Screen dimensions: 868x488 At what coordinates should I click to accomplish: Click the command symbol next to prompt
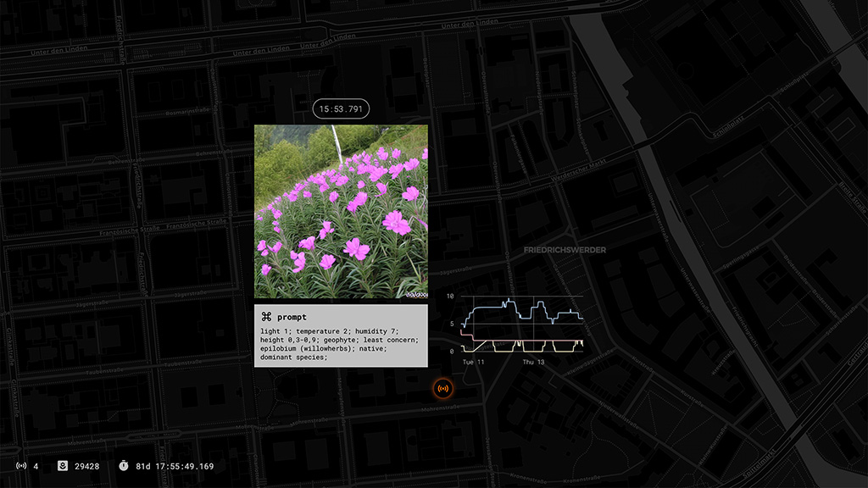(266, 317)
